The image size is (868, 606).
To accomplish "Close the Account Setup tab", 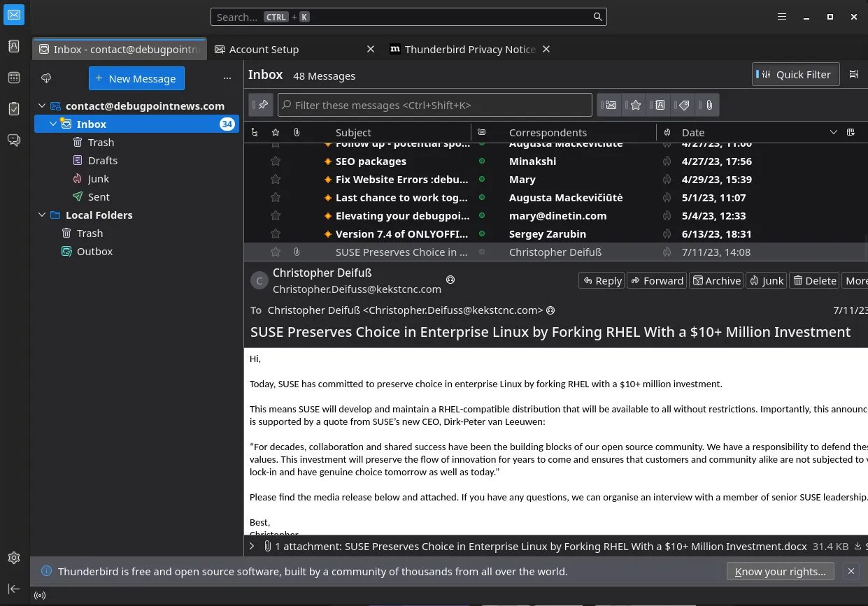I will pos(371,49).
